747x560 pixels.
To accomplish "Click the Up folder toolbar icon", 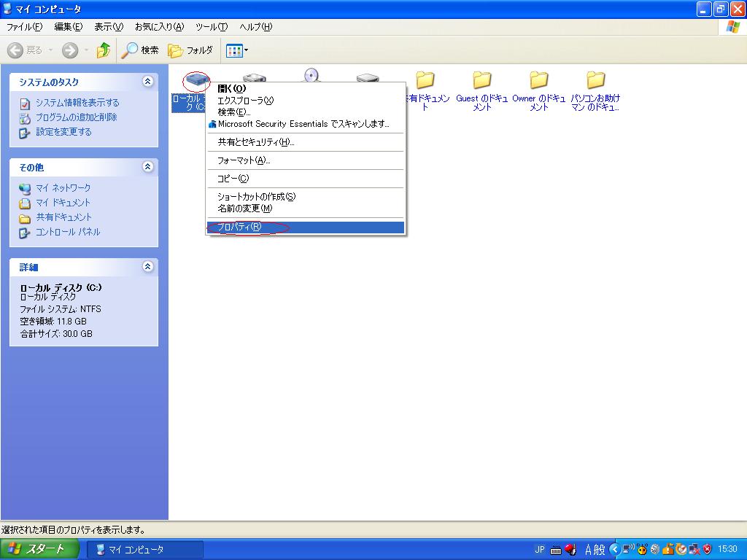I will [104, 50].
